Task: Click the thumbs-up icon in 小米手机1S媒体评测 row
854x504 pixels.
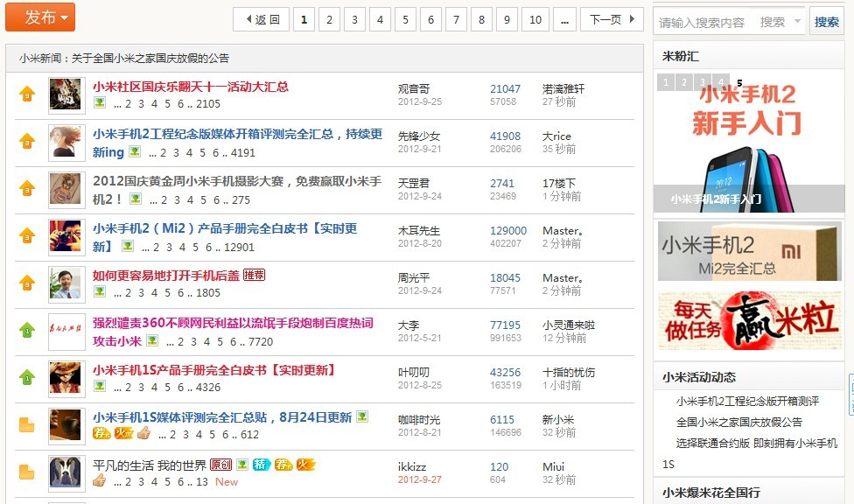Action: 143,433
